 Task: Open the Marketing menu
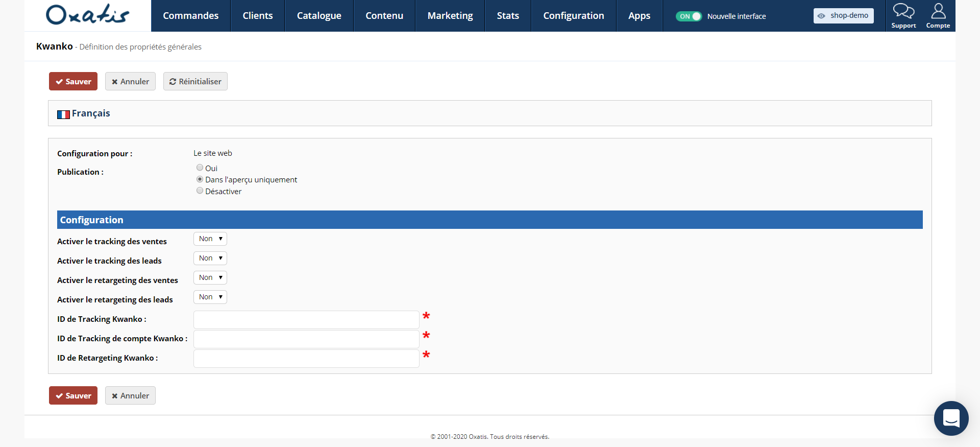pyautogui.click(x=450, y=16)
